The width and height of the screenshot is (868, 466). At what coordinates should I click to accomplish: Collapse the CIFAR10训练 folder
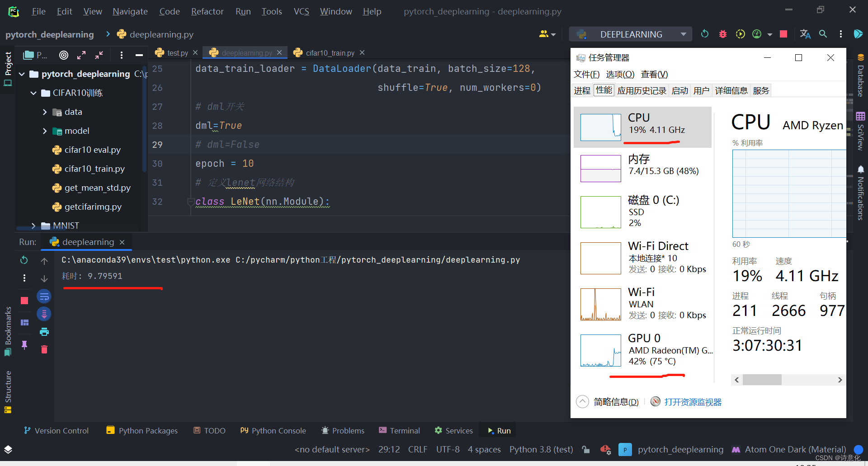pos(33,93)
